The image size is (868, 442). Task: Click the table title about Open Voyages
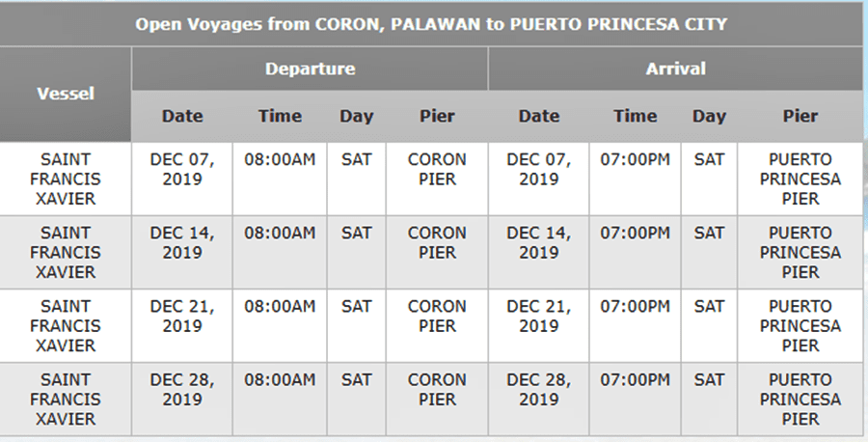point(431,23)
